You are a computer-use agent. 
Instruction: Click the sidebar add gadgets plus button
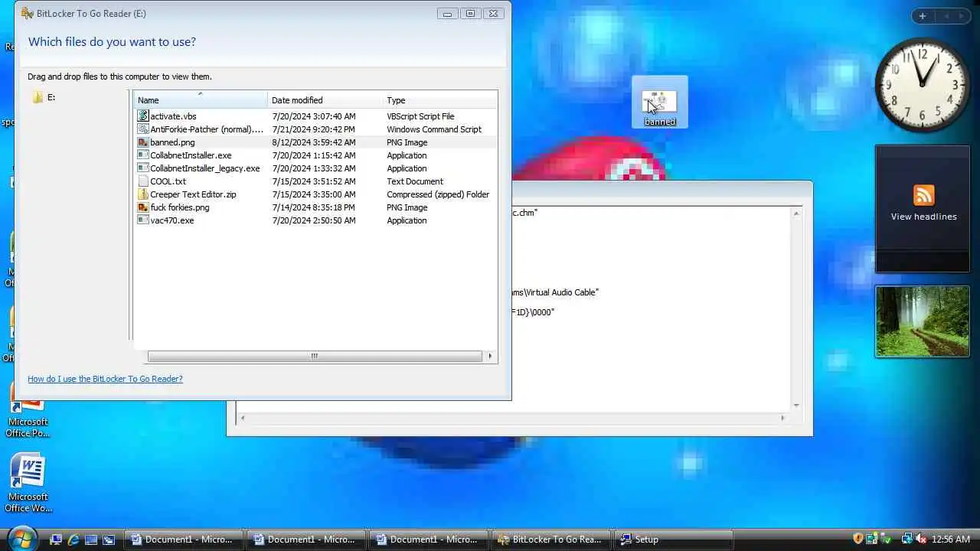click(x=923, y=16)
